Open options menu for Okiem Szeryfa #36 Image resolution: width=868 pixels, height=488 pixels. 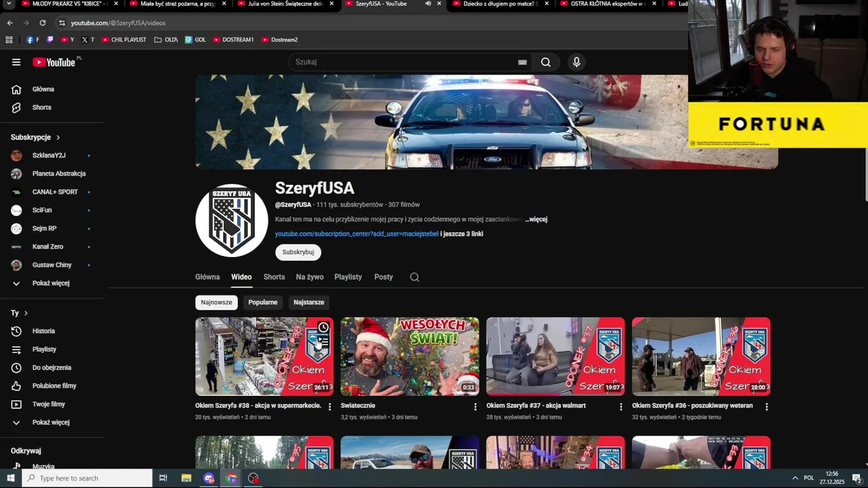pos(766,407)
